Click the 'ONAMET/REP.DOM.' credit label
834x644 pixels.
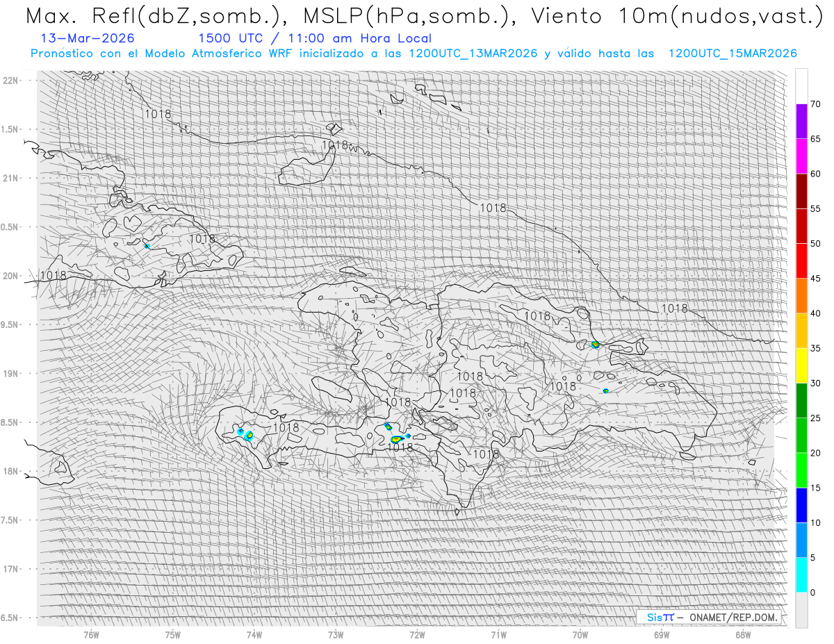click(733, 617)
